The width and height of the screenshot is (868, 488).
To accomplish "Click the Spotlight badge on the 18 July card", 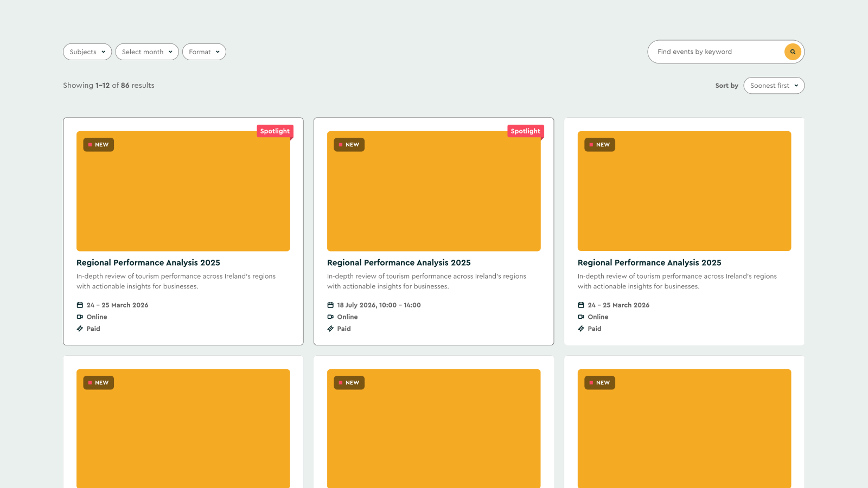I will pyautogui.click(x=526, y=131).
